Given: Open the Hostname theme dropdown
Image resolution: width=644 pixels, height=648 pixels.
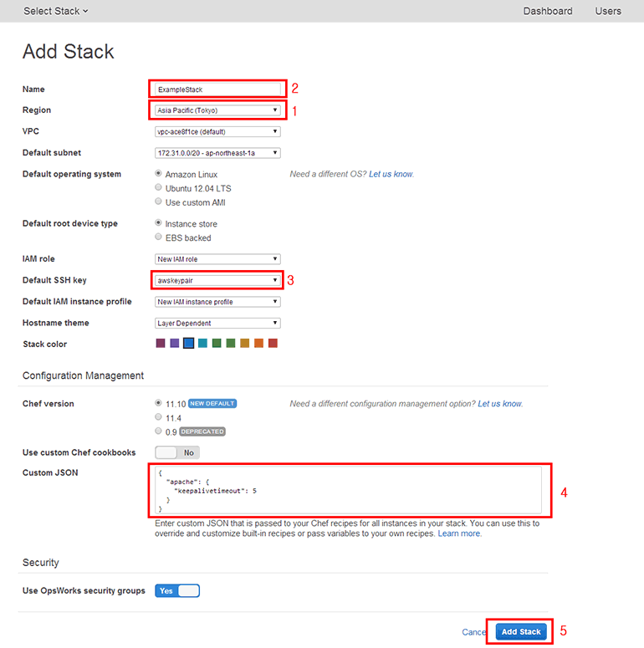Looking at the screenshot, I should click(x=217, y=323).
